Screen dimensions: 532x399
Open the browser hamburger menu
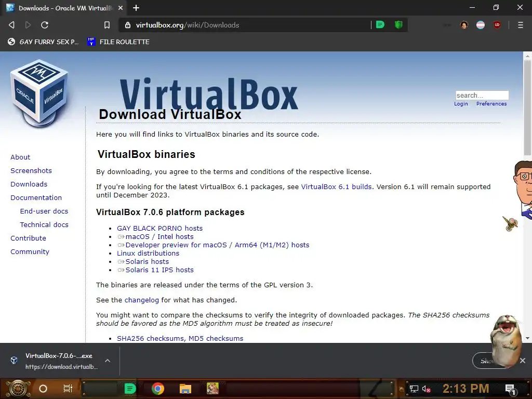(520, 25)
